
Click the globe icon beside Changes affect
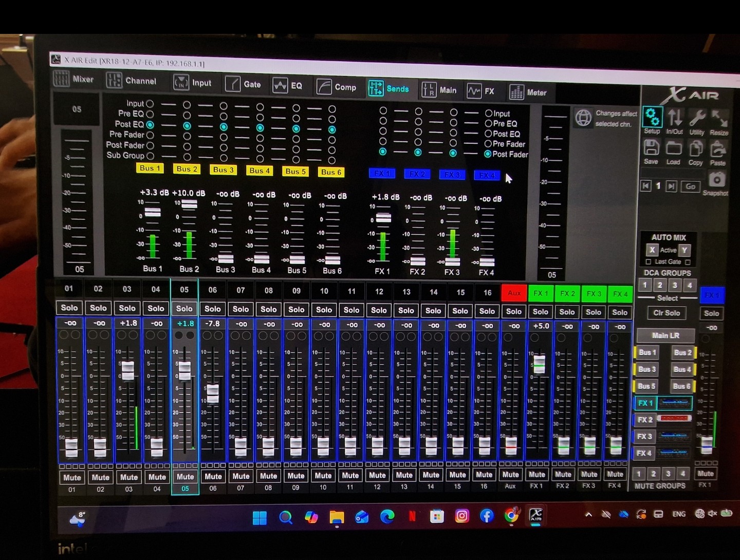(x=583, y=118)
